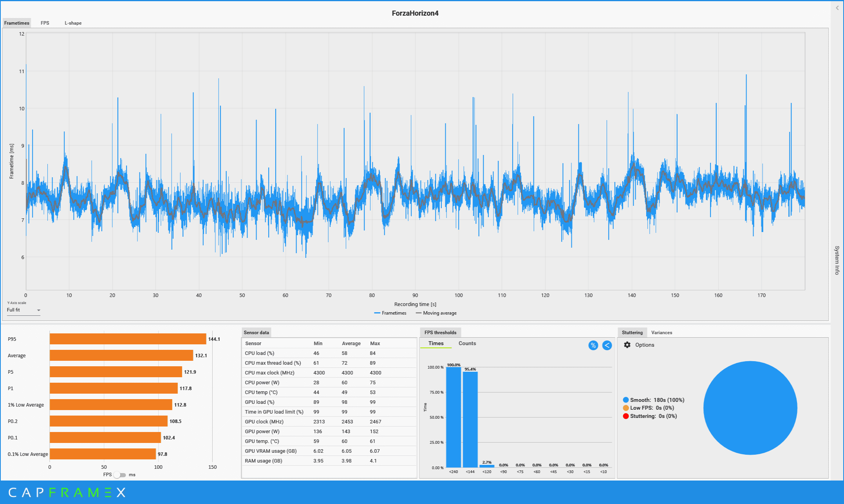Screen dimensions: 844x504
Task: Click the orange Low FPS legend dot
Action: [x=625, y=408]
